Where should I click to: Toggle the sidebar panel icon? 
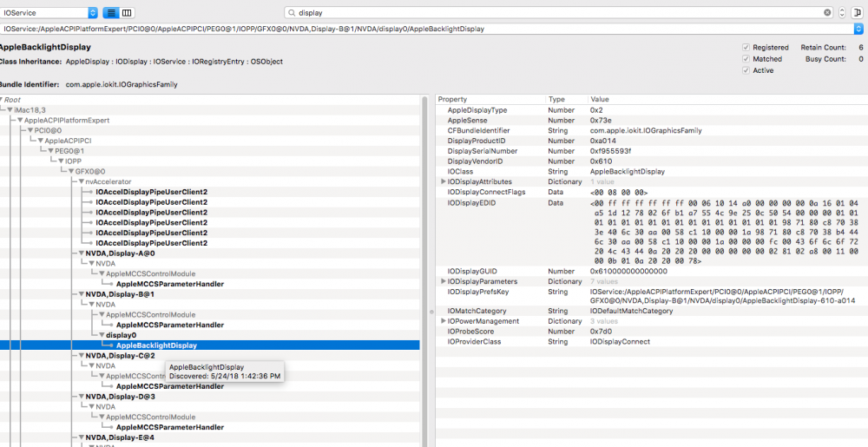858,12
